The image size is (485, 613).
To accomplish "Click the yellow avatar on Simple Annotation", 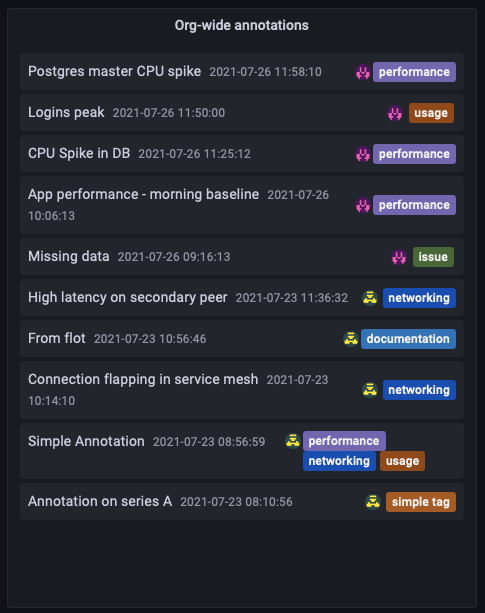I will click(x=292, y=441).
